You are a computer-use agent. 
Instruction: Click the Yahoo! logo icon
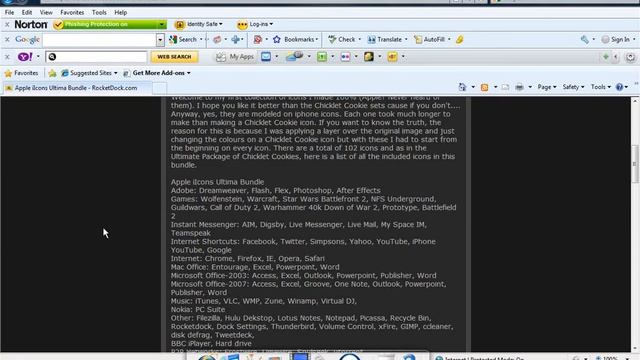pos(25,57)
